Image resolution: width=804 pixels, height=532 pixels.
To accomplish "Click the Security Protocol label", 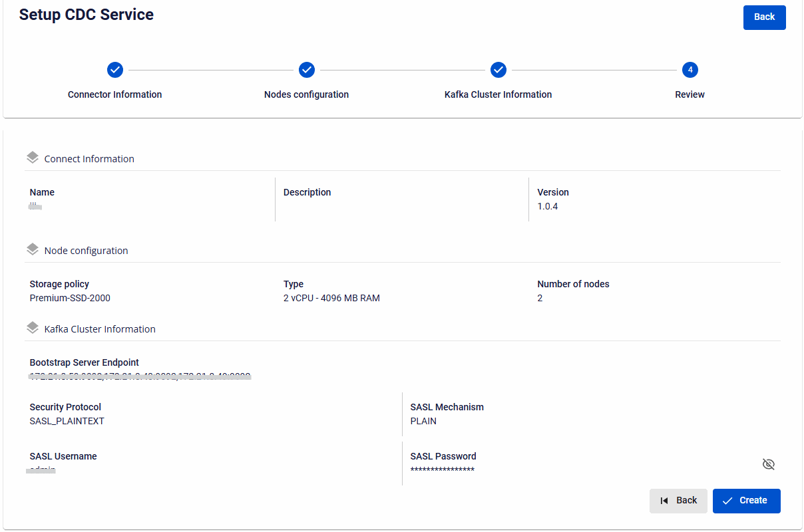I will [x=65, y=407].
